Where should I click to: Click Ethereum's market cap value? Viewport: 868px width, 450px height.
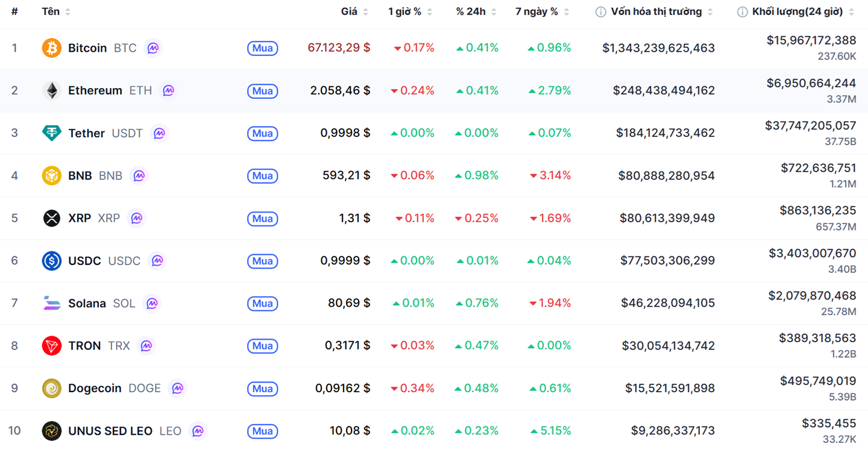(664, 90)
